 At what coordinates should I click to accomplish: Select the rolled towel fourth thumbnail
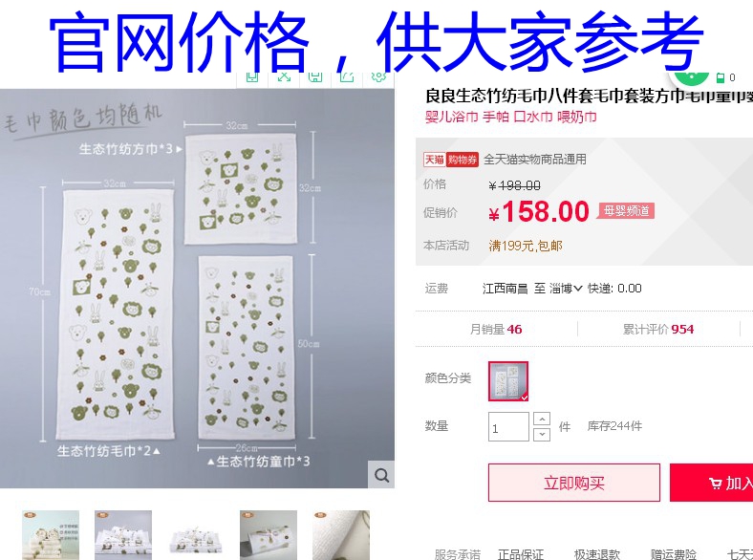(x=269, y=535)
